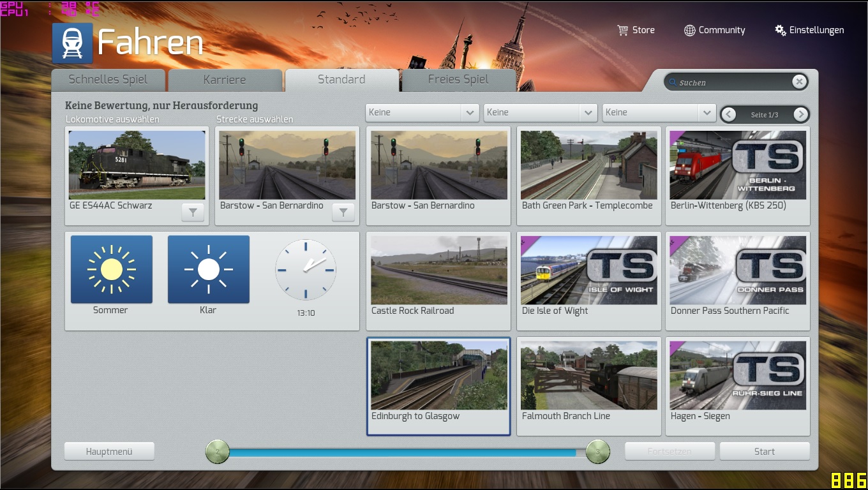Select the Barstow - San Bernardino route under Strecke auswählen
This screenshot has height=490, width=868.
coord(287,165)
